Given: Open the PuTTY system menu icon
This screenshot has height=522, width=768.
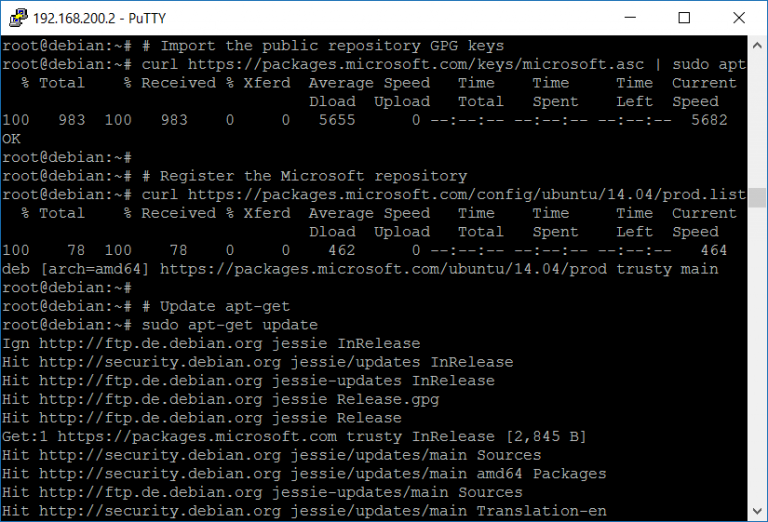Looking at the screenshot, I should coord(17,17).
